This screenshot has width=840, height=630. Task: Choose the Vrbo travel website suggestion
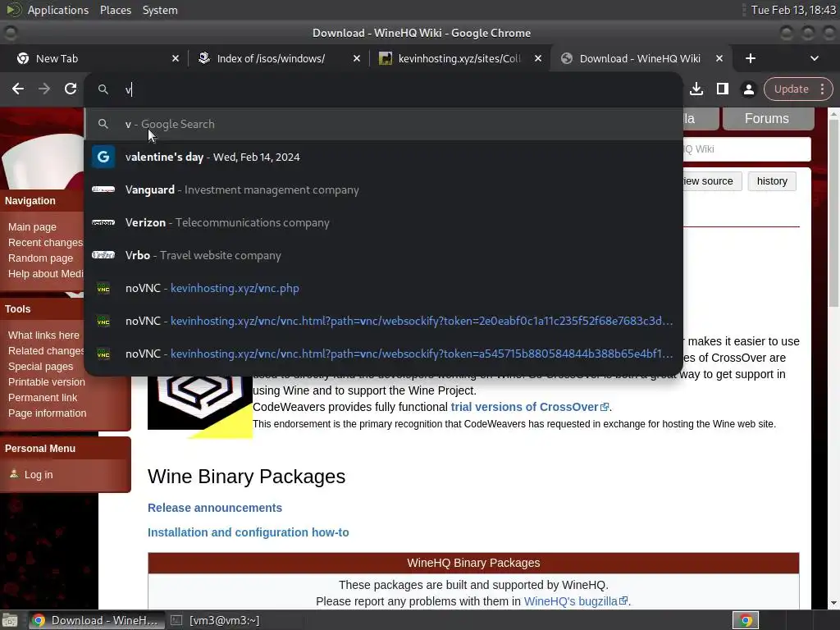383,256
